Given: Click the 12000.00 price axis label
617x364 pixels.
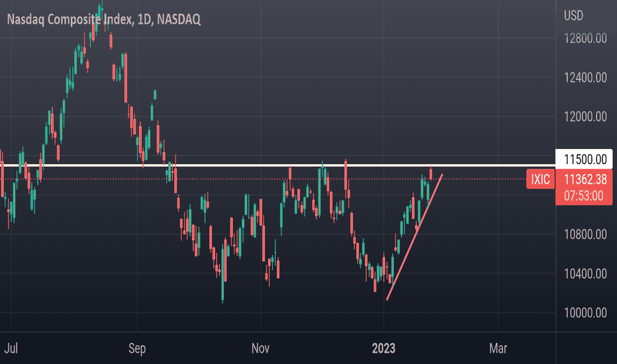Looking at the screenshot, I should tap(585, 116).
